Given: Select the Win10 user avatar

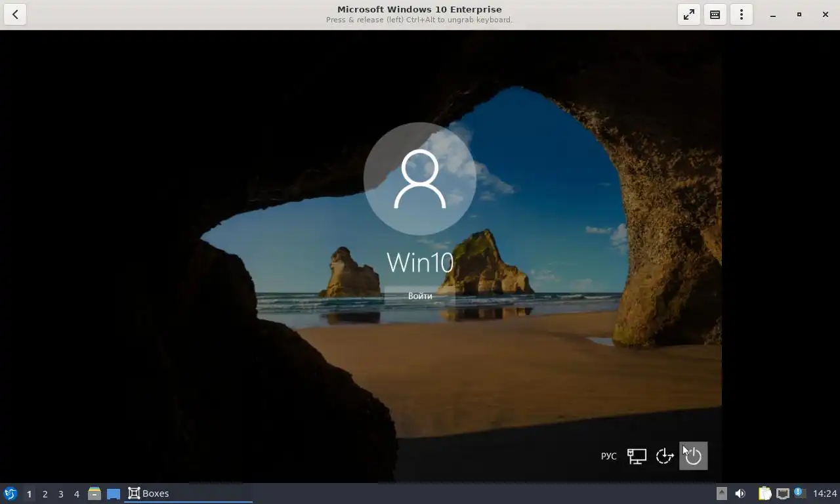Looking at the screenshot, I should 420,178.
